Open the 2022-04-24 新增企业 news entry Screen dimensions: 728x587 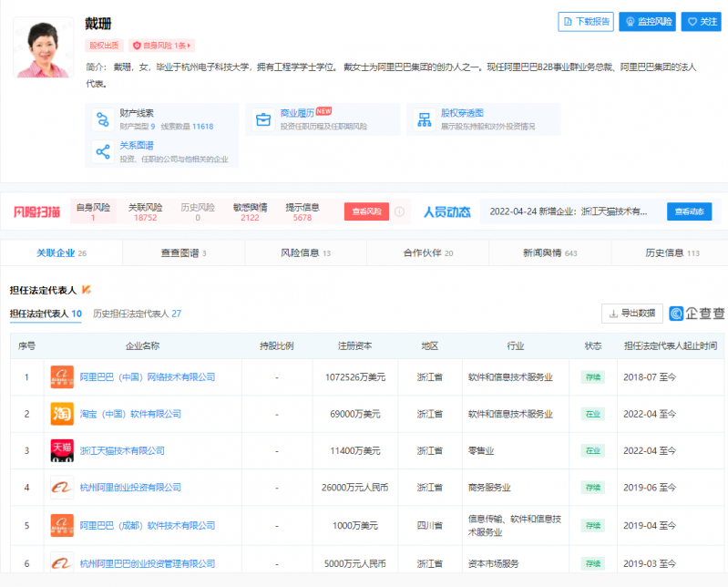point(569,211)
